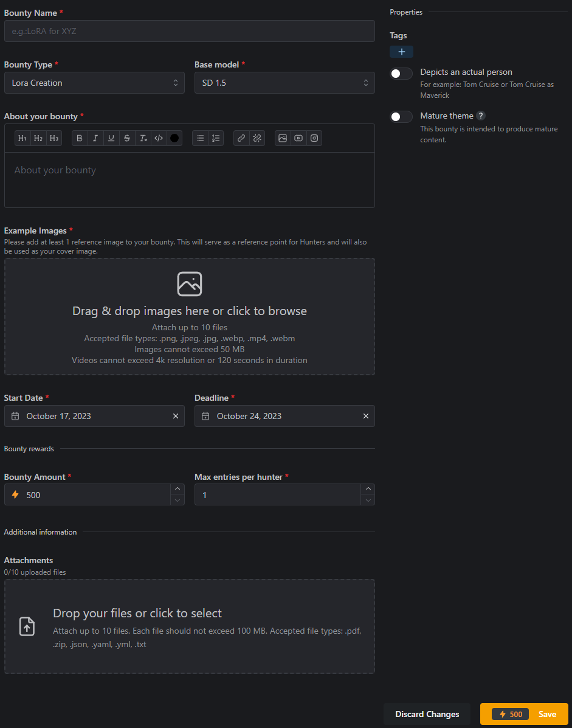Clear the Start Date value
The image size is (572, 728).
(x=176, y=416)
